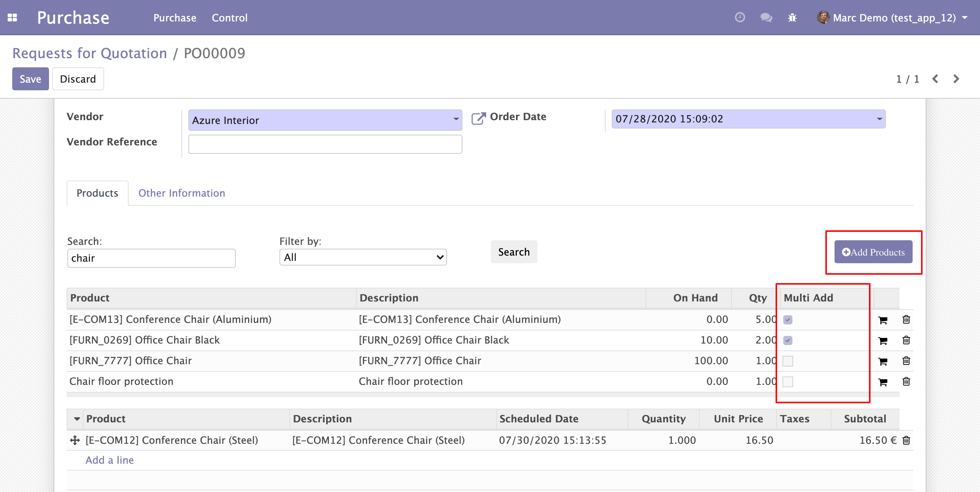Click the Add a line link
This screenshot has width=980, height=492.
point(109,460)
